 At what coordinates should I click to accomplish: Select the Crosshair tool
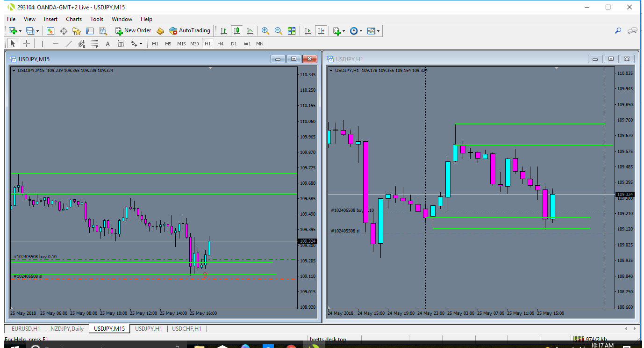pyautogui.click(x=27, y=43)
